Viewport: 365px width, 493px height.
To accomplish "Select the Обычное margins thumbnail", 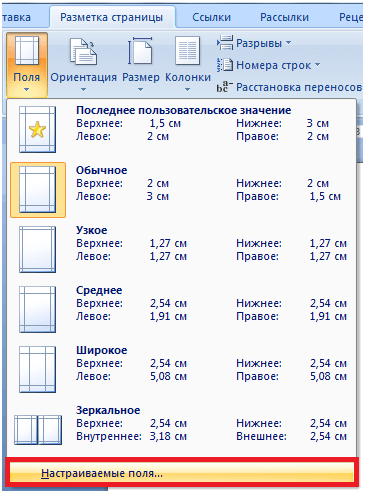I will pyautogui.click(x=37, y=189).
